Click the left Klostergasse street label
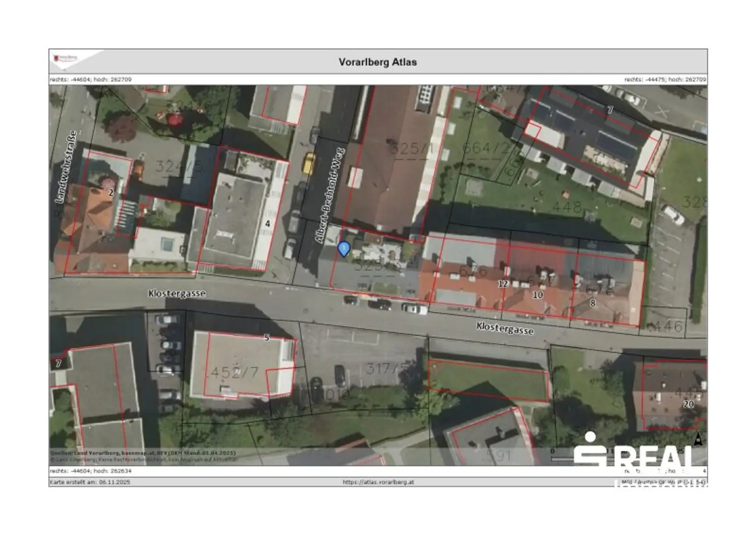The image size is (756, 535). [177, 293]
